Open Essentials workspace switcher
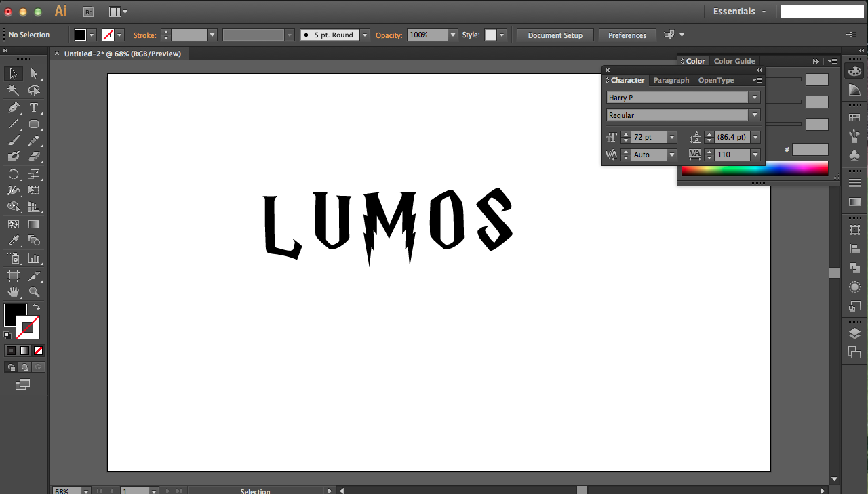The image size is (868, 494). 739,12
